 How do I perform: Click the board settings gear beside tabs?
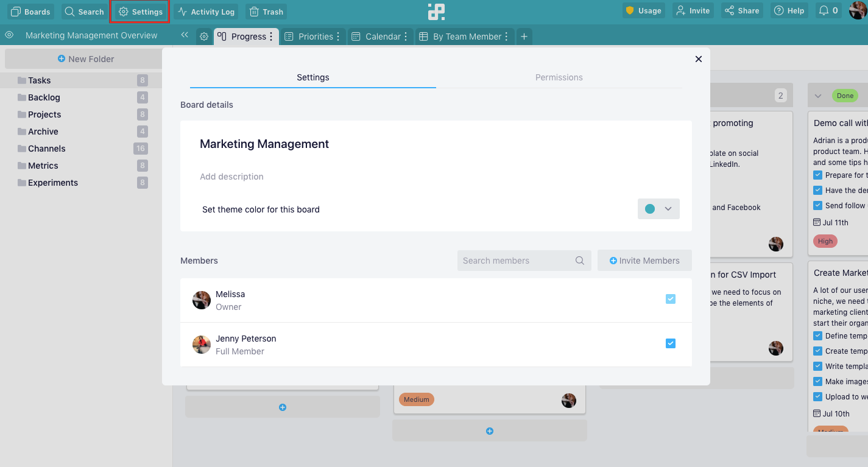tap(204, 37)
